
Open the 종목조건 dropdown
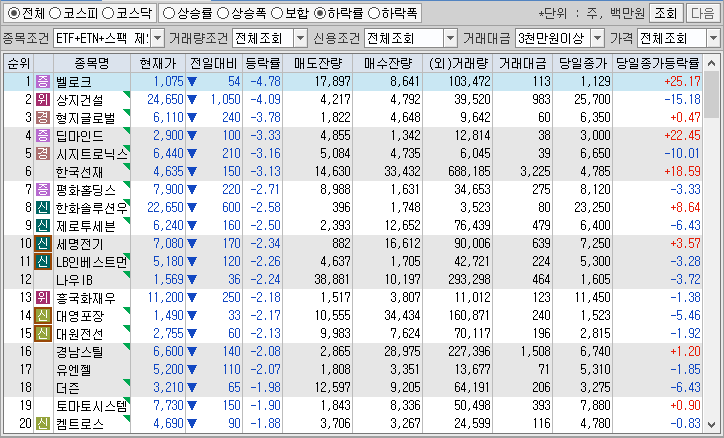pyautogui.click(x=157, y=38)
